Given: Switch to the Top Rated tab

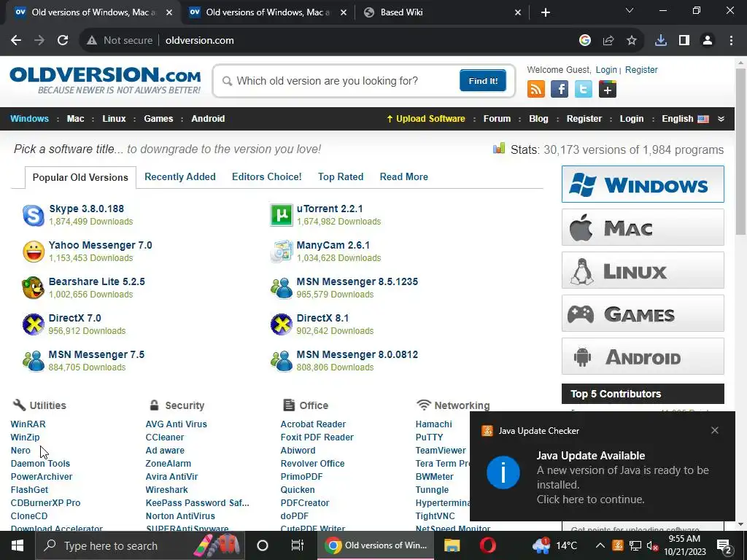Looking at the screenshot, I should click(341, 176).
